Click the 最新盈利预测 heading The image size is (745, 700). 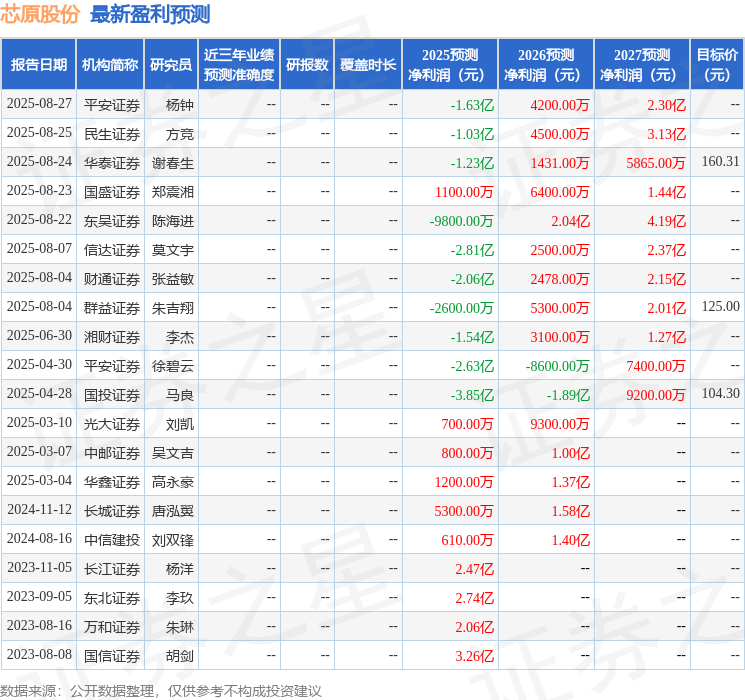tap(150, 14)
